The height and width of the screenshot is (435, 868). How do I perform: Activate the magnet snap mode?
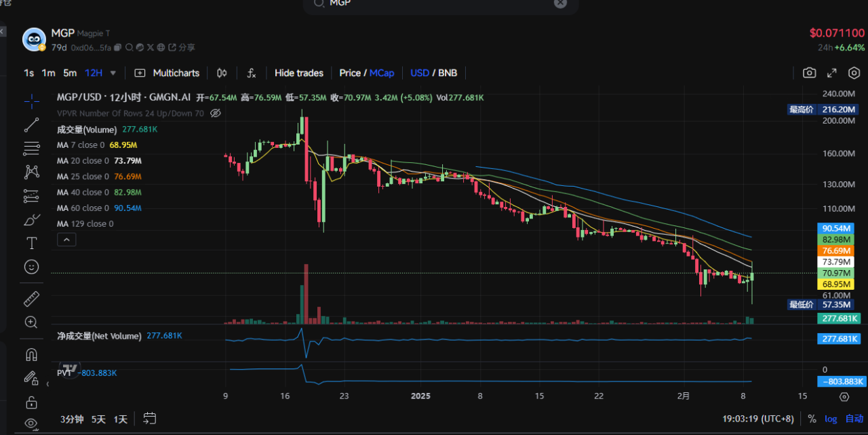(31, 354)
